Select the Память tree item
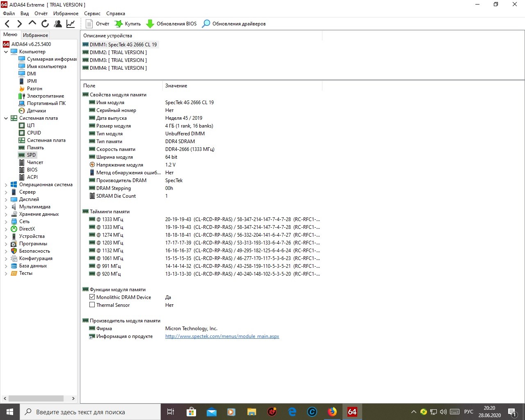This screenshot has height=420, width=525. pos(31,148)
